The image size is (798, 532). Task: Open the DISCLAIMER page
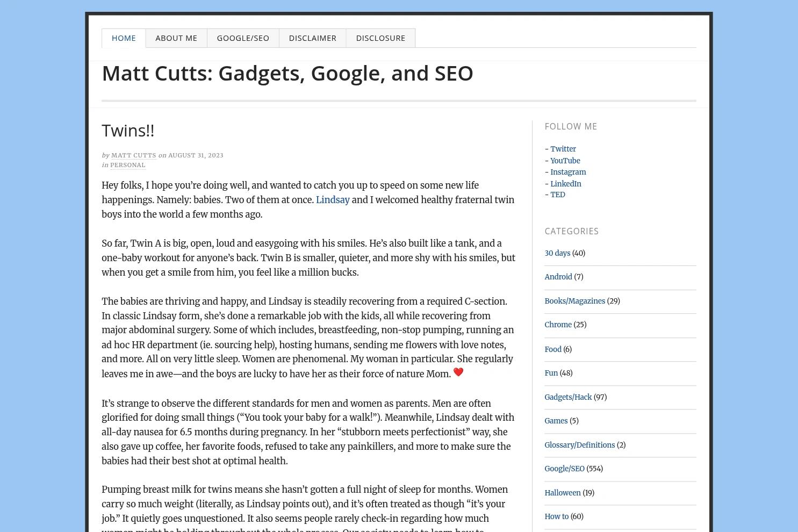312,38
